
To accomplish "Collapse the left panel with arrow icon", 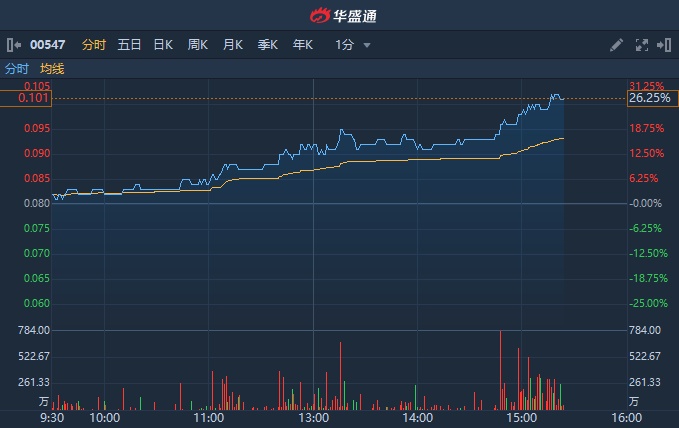I will pyautogui.click(x=14, y=45).
